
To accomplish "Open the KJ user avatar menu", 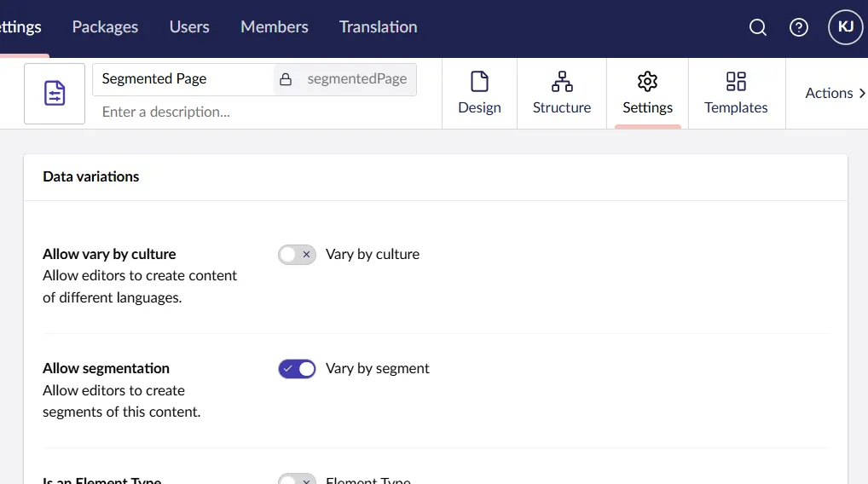I will pyautogui.click(x=846, y=27).
